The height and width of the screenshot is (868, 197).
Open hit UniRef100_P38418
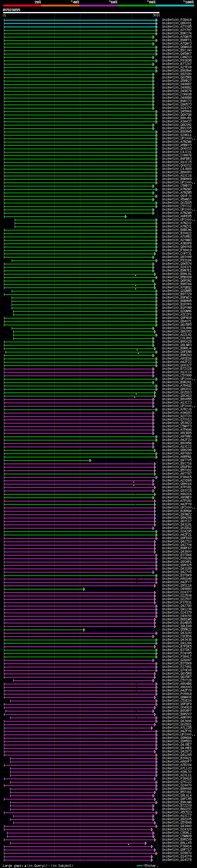(177, 20)
